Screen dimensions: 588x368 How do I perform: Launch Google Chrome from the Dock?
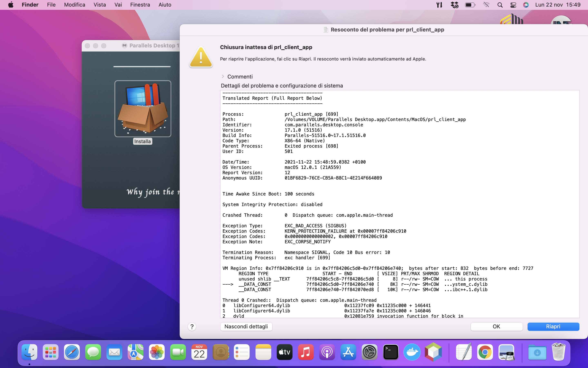[x=485, y=352]
